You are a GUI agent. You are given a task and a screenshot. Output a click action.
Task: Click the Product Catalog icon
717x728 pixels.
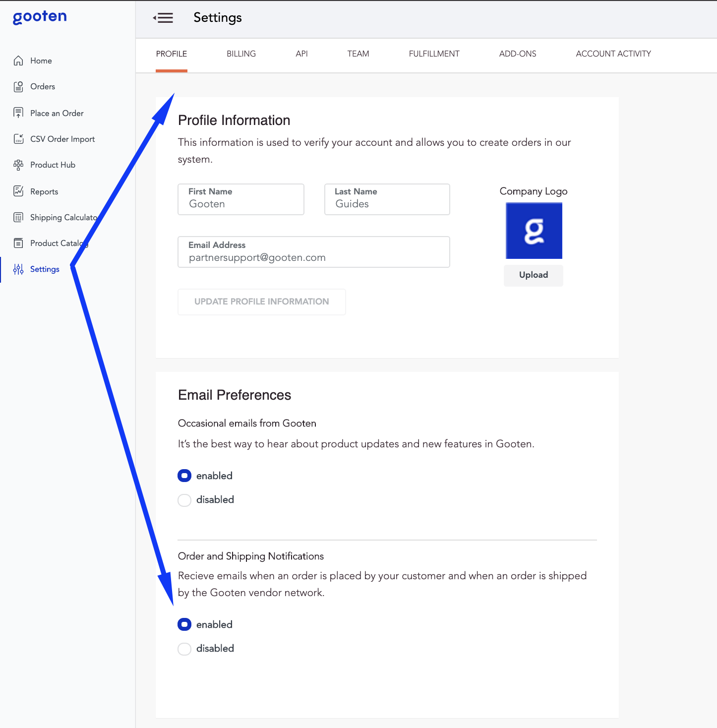tap(18, 243)
